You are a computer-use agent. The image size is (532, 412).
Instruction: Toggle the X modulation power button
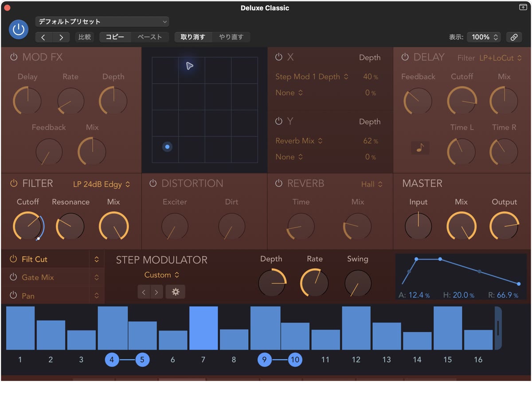point(278,57)
